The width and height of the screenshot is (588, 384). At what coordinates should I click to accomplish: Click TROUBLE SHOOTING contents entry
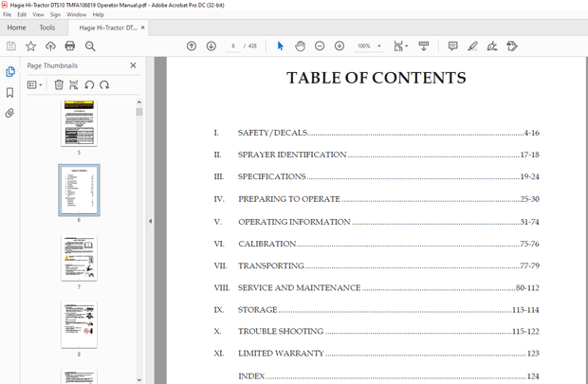click(377, 332)
